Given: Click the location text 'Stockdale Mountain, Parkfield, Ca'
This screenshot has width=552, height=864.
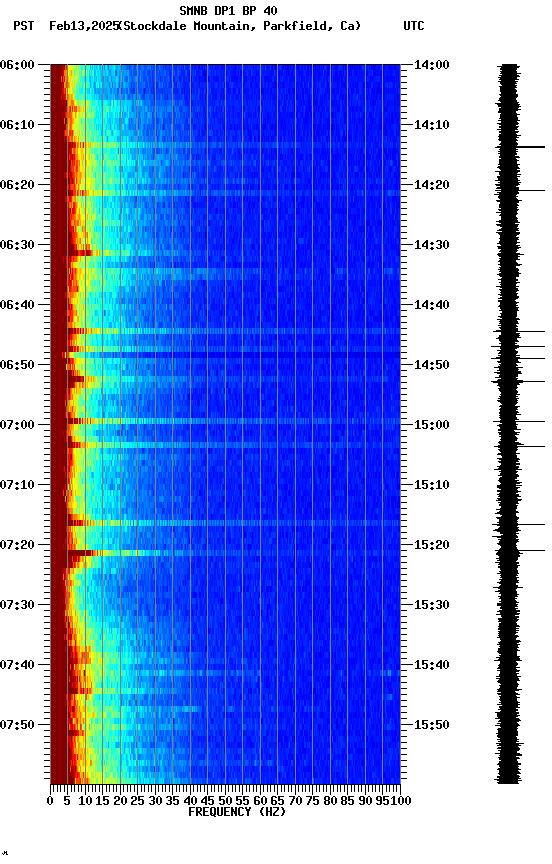Looking at the screenshot, I should [240, 26].
